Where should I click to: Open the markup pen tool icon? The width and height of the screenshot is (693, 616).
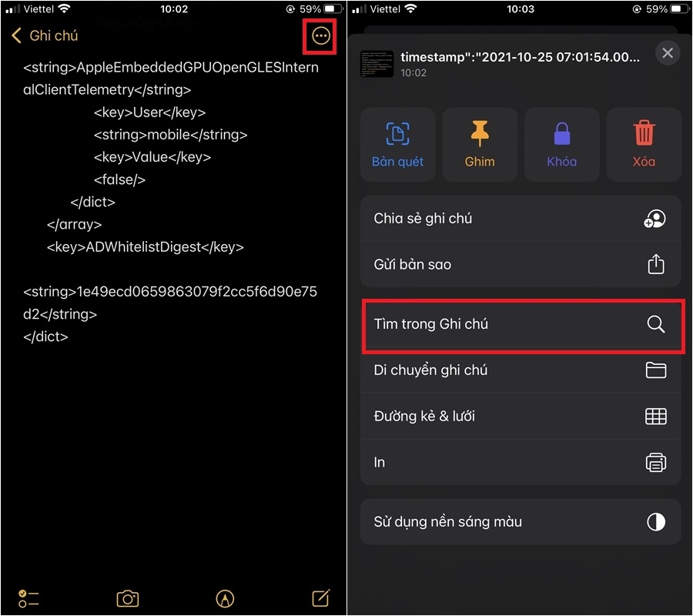pyautogui.click(x=225, y=599)
